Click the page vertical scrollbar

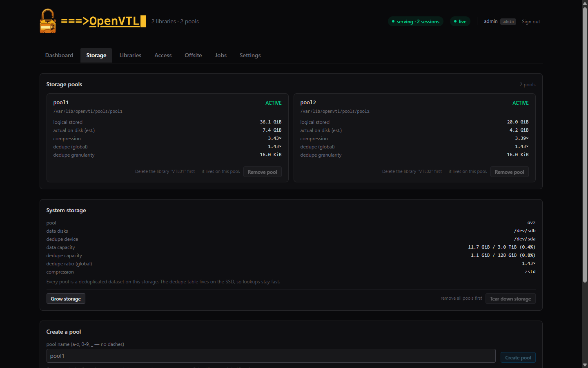tap(585, 145)
